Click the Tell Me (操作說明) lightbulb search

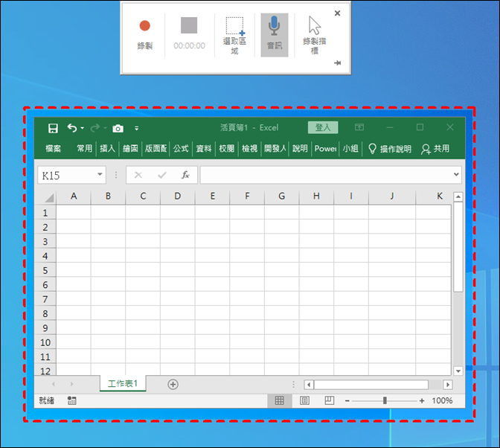point(390,149)
